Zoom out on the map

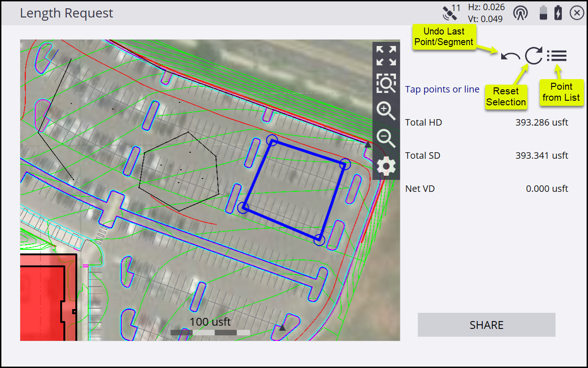coord(386,138)
